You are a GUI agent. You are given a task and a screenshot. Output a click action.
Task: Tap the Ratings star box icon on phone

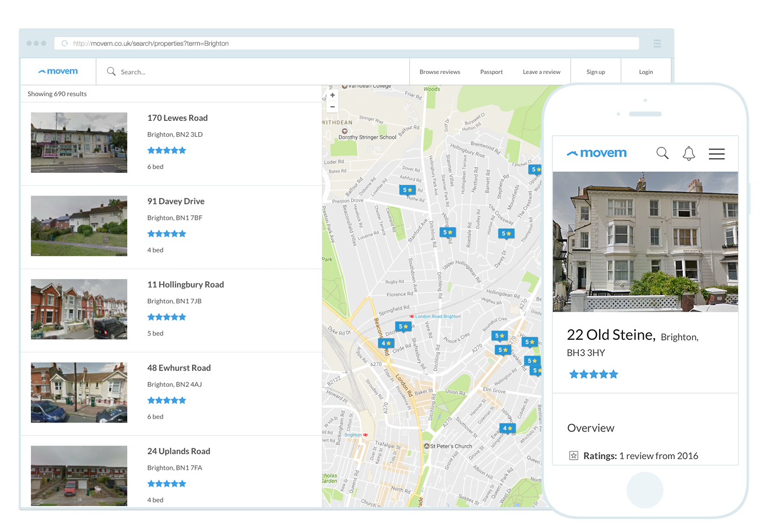point(574,456)
